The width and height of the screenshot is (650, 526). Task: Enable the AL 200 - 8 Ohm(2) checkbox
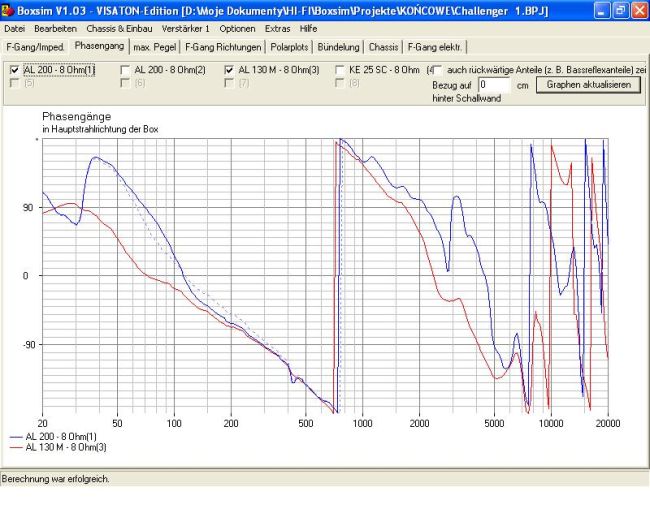point(125,70)
